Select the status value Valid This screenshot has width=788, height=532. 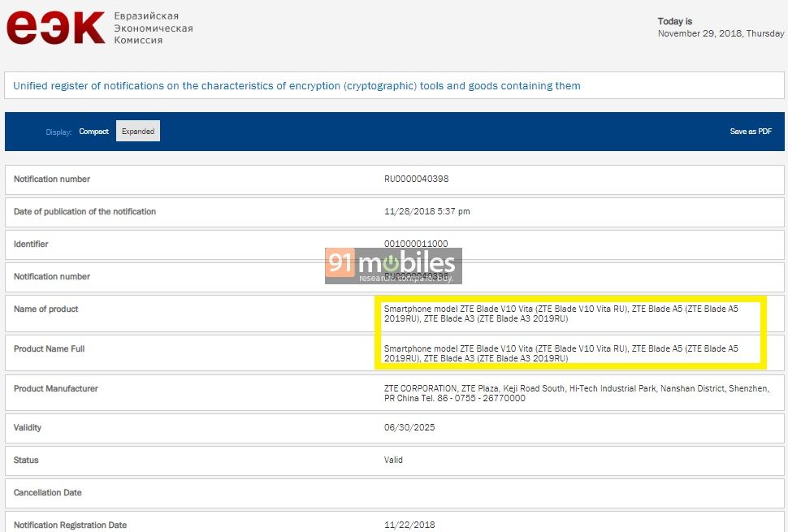tap(393, 460)
